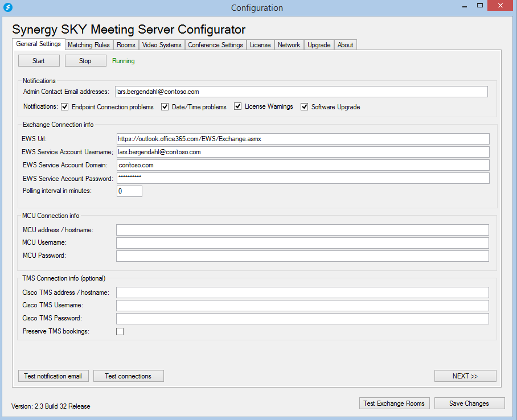The image size is (517, 420).
Task: Focus the MCU address / hostname field
Action: (302, 230)
